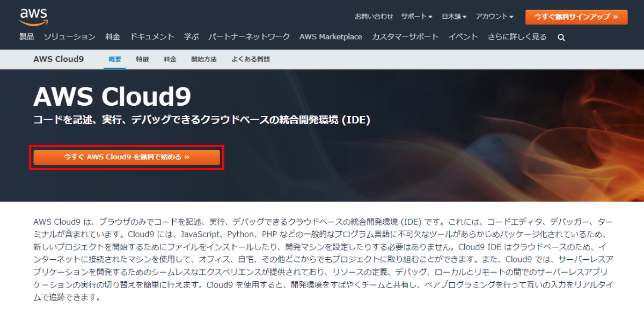Click 今すぐ無料サインアップ button
The image size is (644, 322).
point(576,17)
